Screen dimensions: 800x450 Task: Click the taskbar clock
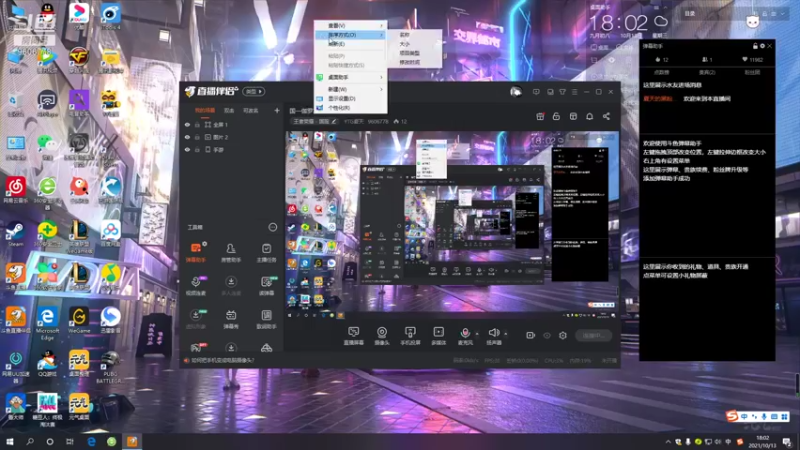[x=762, y=442]
